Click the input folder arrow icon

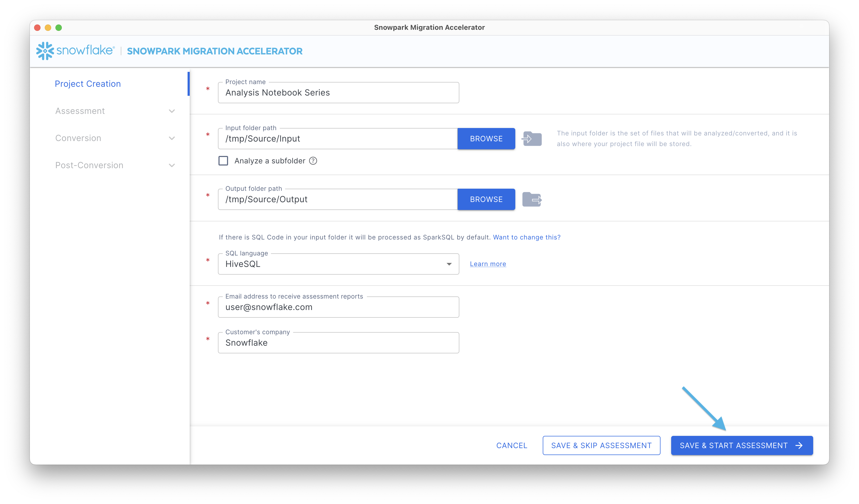[x=532, y=139]
